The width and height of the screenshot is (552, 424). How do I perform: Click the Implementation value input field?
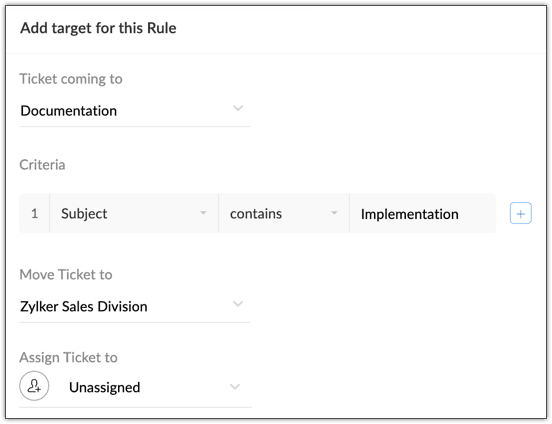(x=422, y=213)
